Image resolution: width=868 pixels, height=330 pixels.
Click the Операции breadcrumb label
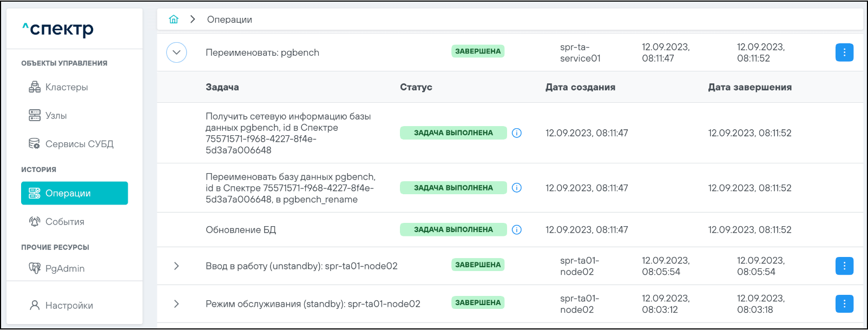pyautogui.click(x=229, y=19)
